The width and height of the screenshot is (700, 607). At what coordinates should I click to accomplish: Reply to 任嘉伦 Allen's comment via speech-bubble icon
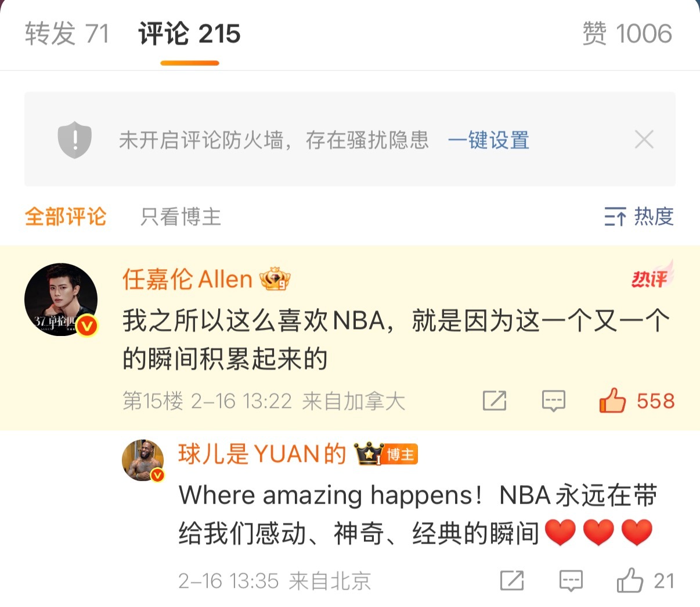click(x=553, y=401)
